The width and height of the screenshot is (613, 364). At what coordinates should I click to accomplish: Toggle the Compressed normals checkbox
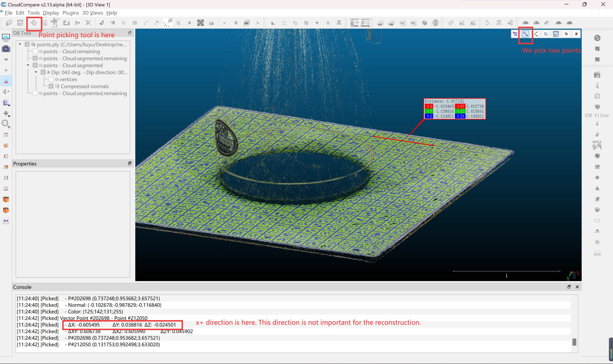51,86
